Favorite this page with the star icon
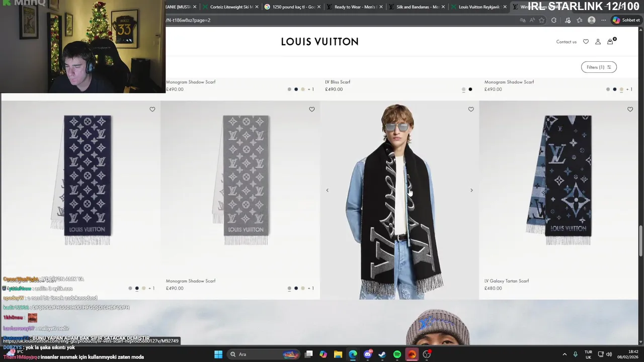 click(542, 20)
